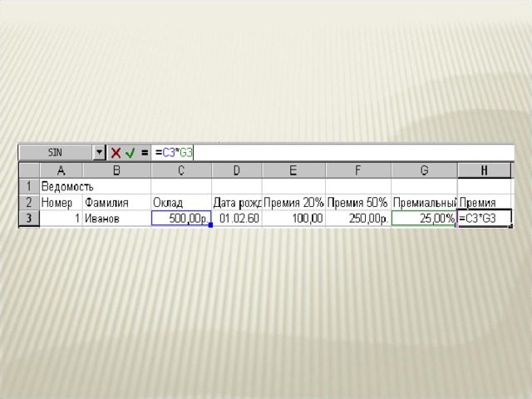The width and height of the screenshot is (532, 399).
Task: Click the 'Премия 20%' cell
Action: pyautogui.click(x=293, y=203)
